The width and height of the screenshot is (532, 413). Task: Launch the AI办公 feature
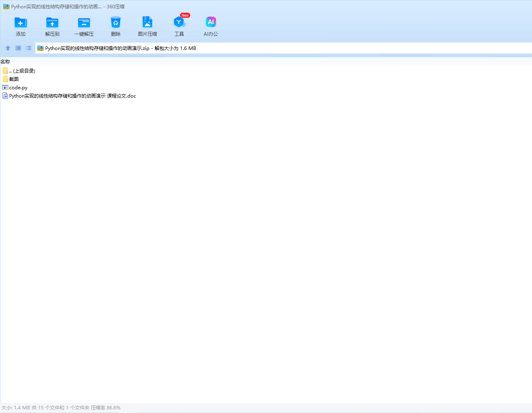211,23
